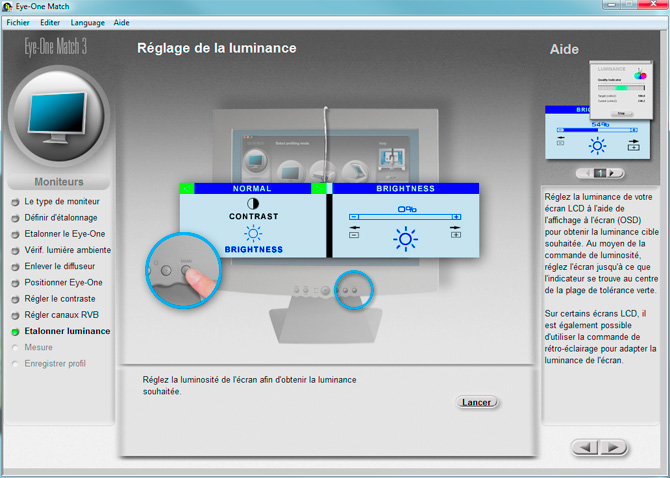Click the contrast half-circle icon in OSD
The width and height of the screenshot is (670, 478).
pos(253,204)
